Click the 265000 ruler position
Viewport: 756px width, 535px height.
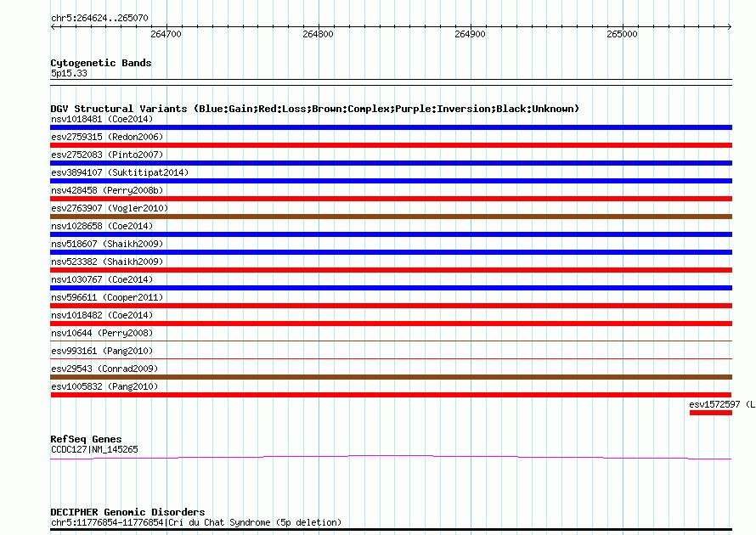point(622,34)
